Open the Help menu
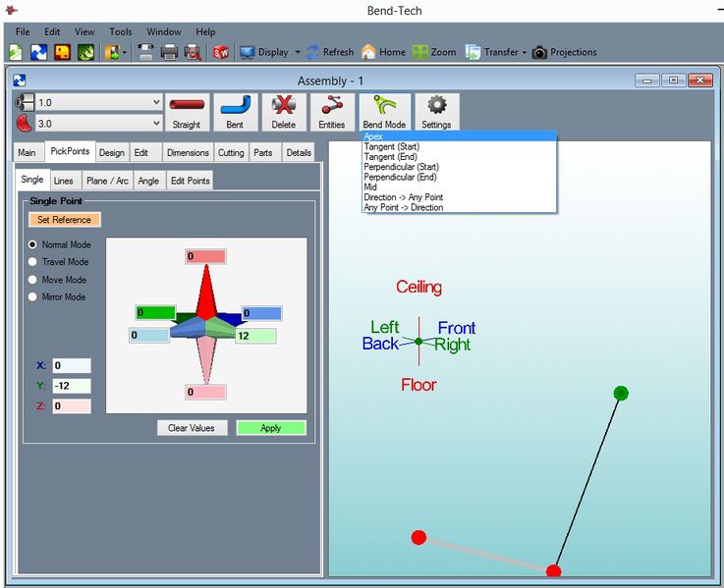 [205, 31]
